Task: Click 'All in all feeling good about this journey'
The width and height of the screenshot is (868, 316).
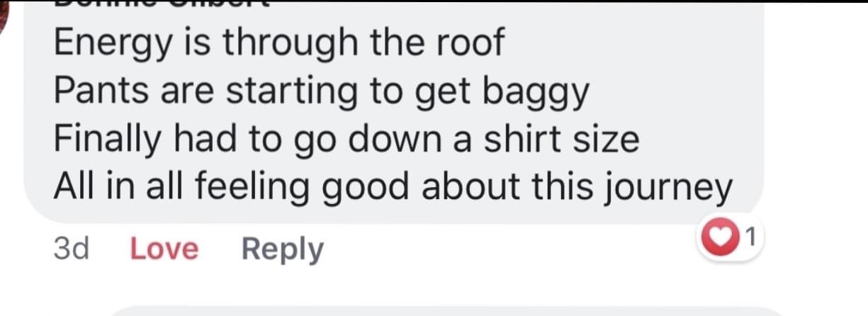Action: click(393, 188)
